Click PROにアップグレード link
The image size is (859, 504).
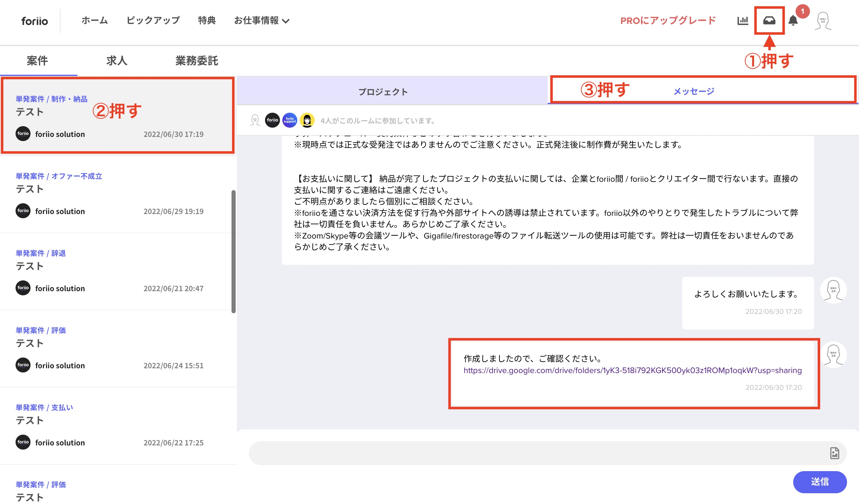(668, 21)
